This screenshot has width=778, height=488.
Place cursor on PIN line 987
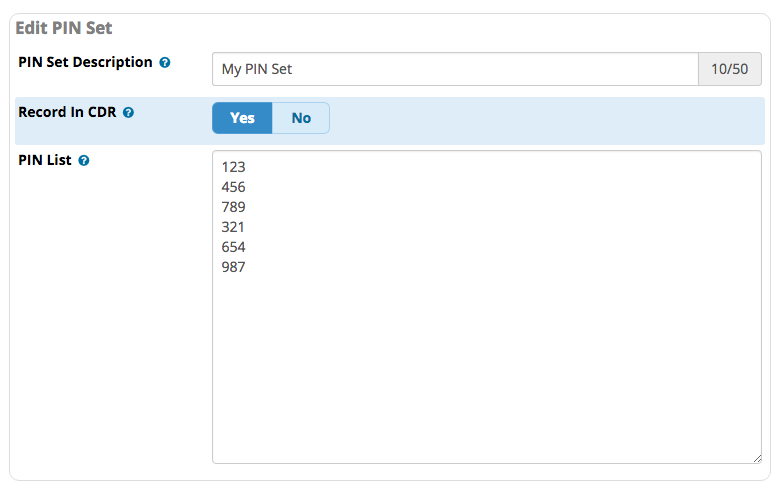tap(233, 267)
